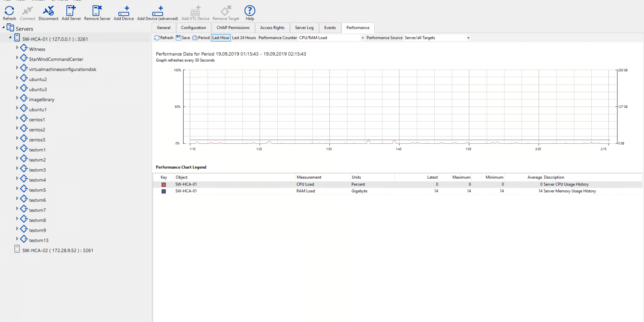Expand the virtualmachinesconfigurationdisk node
Viewport: 644px width, 322px height.
(x=17, y=68)
